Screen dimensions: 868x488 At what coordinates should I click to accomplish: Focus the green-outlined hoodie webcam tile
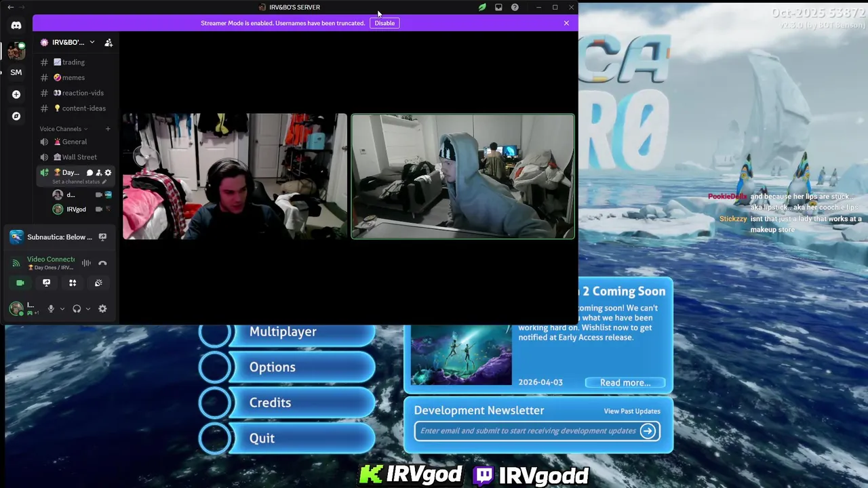(x=462, y=176)
